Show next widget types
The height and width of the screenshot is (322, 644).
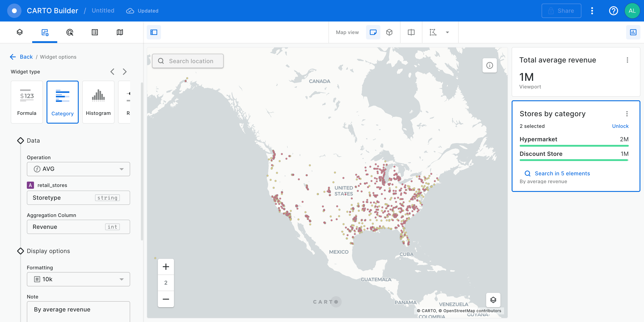pos(125,72)
